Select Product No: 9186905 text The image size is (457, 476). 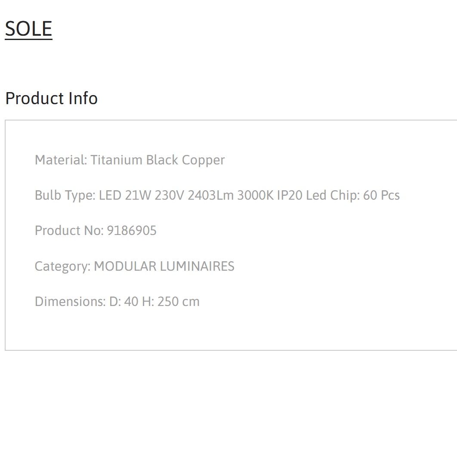[96, 230]
